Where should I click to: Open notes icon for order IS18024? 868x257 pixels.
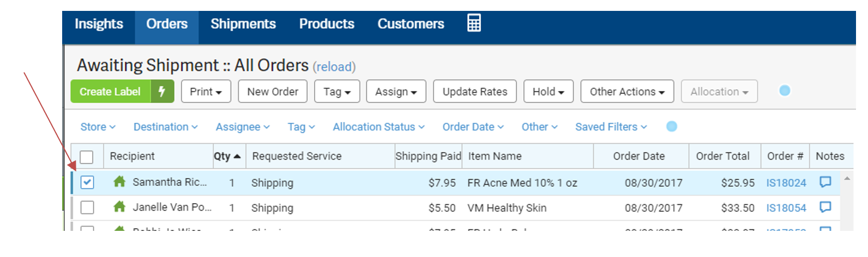tap(825, 182)
